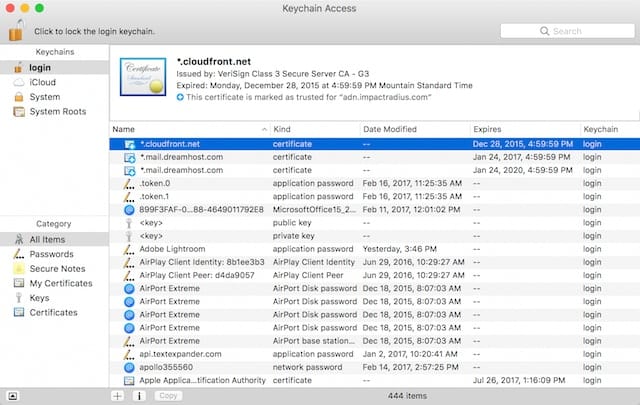Click the plus button to add item
This screenshot has width=640, height=405.
tap(118, 395)
